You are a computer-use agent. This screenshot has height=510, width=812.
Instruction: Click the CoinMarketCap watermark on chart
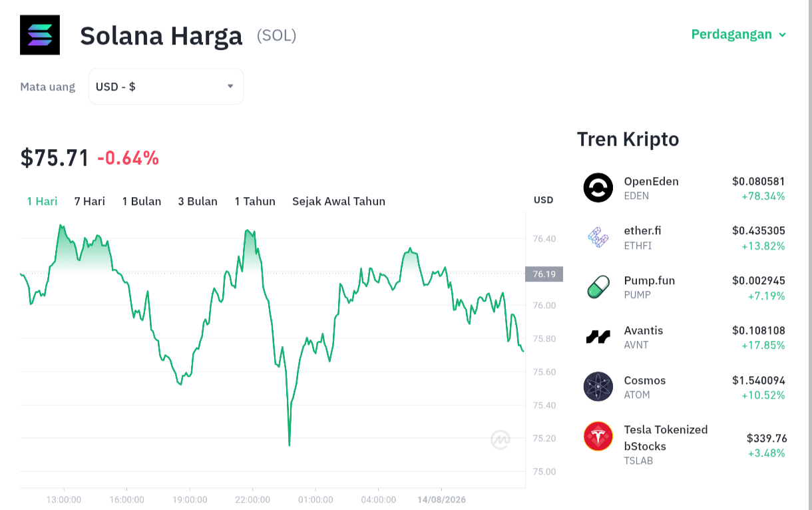tap(501, 439)
